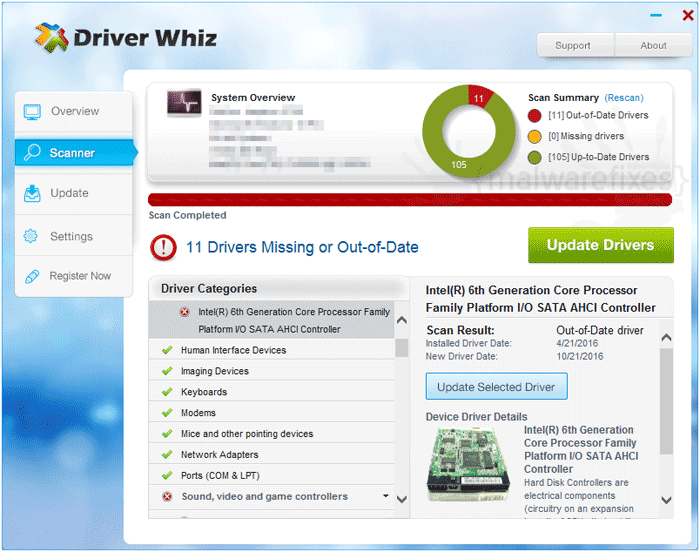
Task: Select the Human Interface Devices category
Action: click(x=271, y=350)
